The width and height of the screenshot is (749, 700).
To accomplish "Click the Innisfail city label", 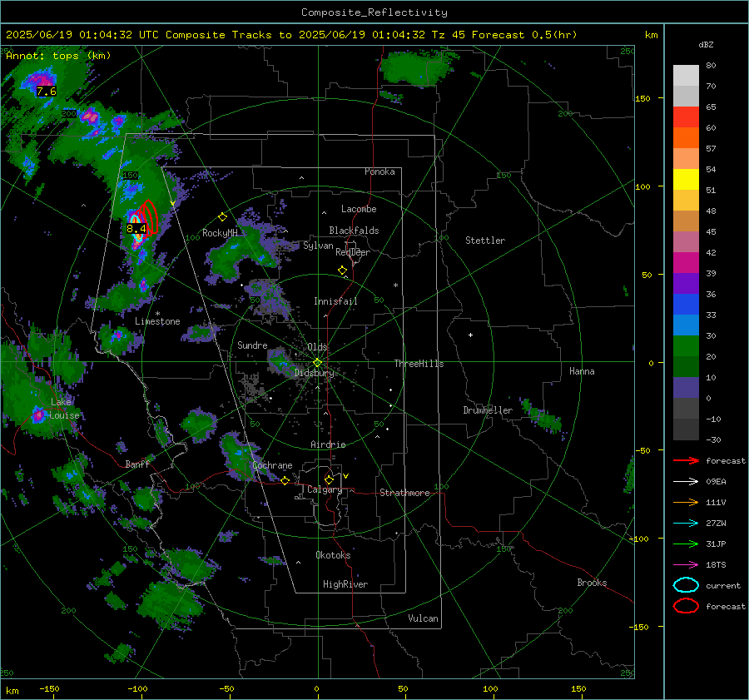I will point(335,301).
